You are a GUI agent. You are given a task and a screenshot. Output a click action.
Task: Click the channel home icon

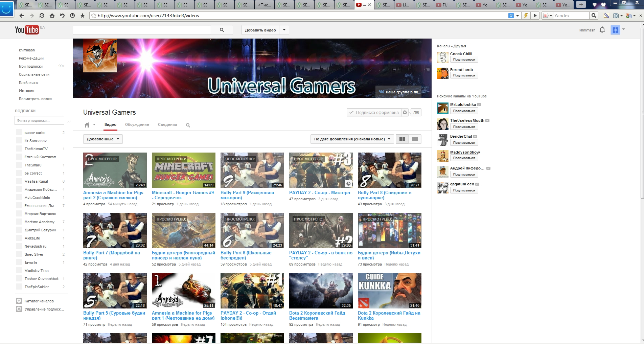click(x=87, y=125)
